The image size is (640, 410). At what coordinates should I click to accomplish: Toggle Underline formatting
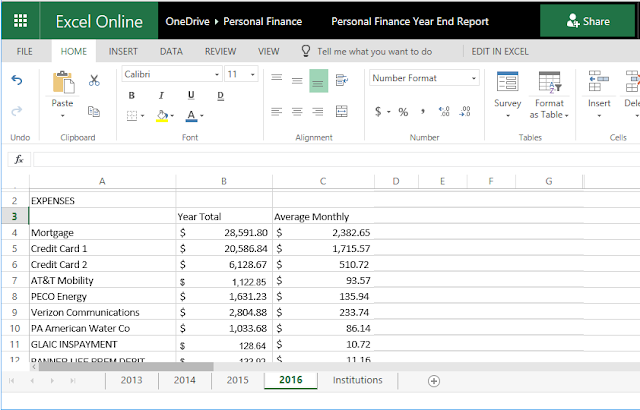pos(188,96)
